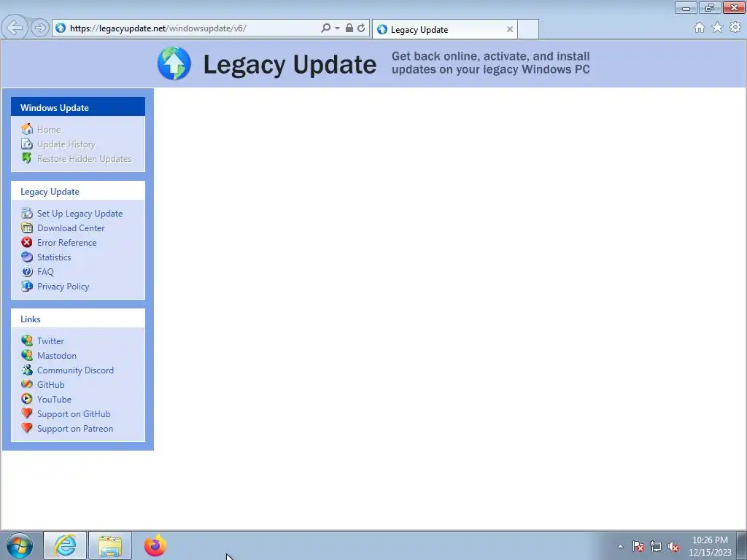Click the media player icon beside YouTube
Image resolution: width=747 pixels, height=560 pixels.
click(27, 399)
